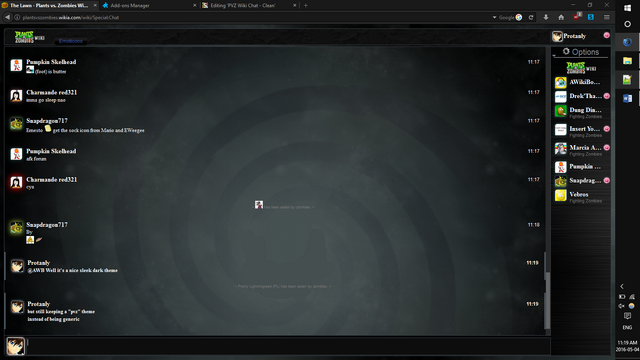Click the sidebar Plants vs Zombies wiki logo
Image resolution: width=640 pixels, height=360 pixels.
581,67
